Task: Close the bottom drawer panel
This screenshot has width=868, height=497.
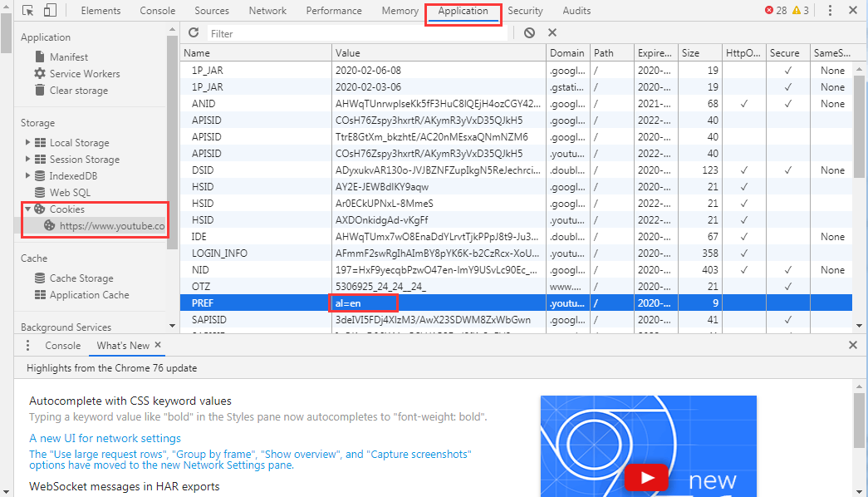Action: click(x=852, y=345)
